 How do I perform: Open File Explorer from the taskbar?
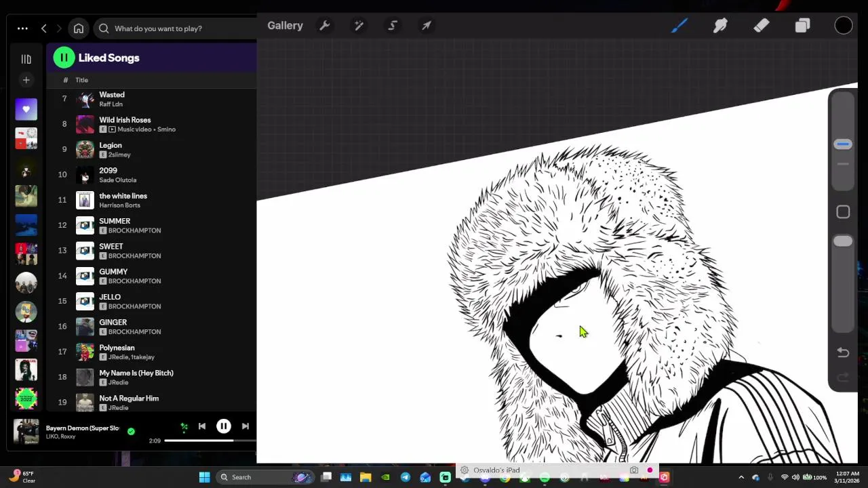(x=366, y=477)
